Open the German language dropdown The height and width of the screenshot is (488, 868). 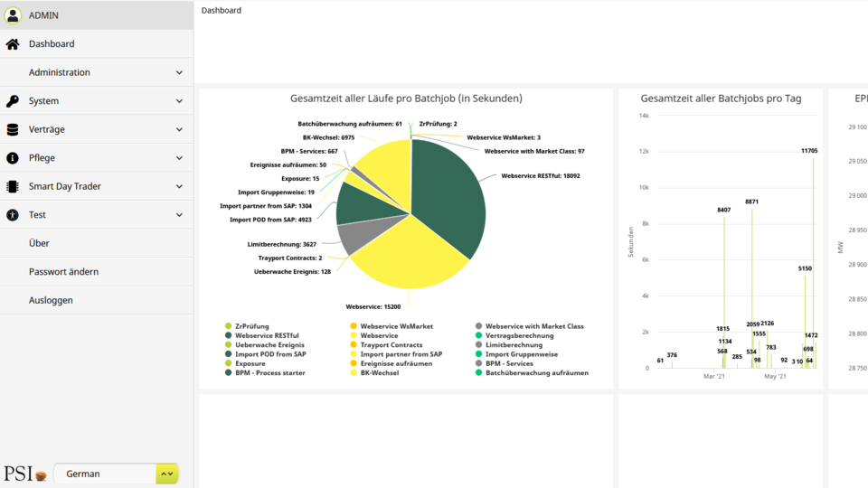(166, 474)
